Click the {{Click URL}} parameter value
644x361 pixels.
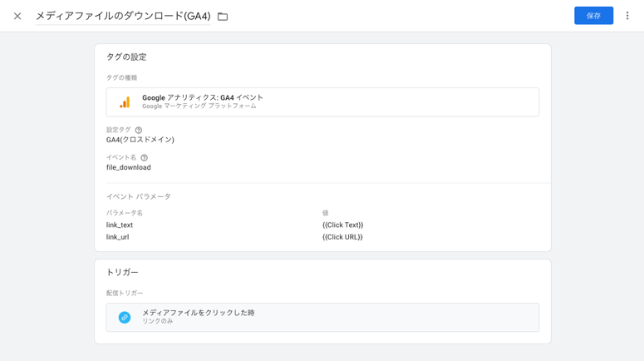pos(342,237)
